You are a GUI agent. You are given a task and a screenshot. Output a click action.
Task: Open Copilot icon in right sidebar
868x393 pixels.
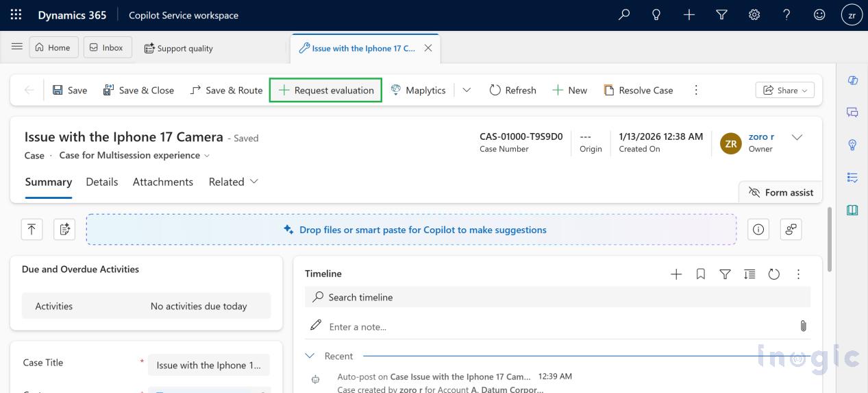click(x=853, y=80)
